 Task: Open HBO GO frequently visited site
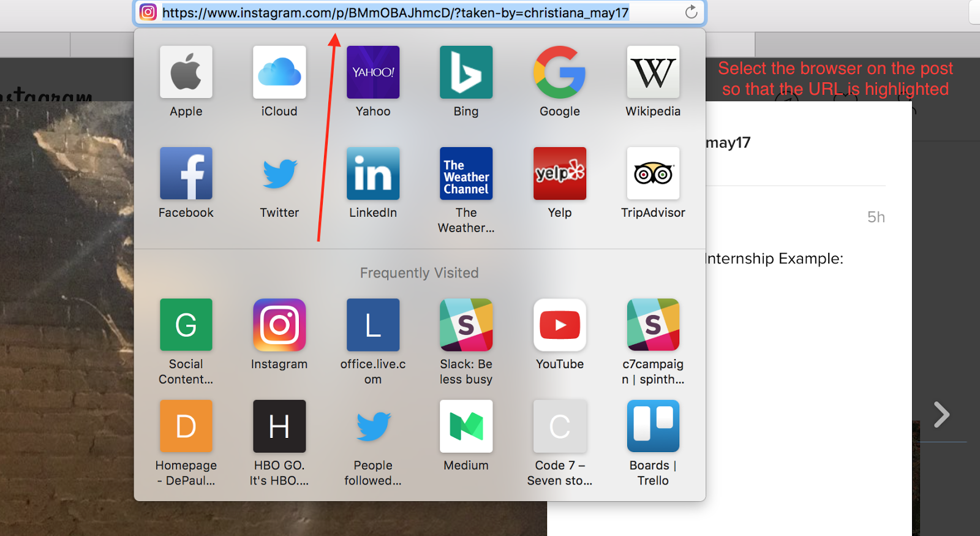click(279, 426)
